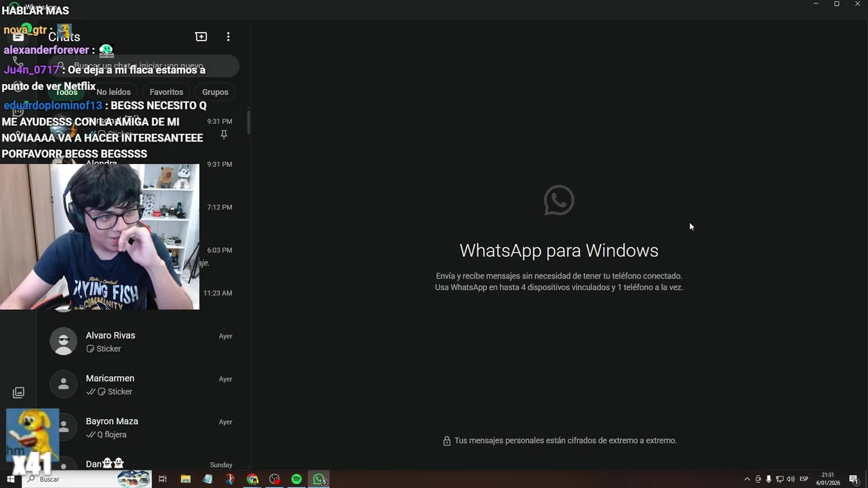The height and width of the screenshot is (488, 868).
Task: Open the notepad-style app in taskbar
Action: point(208,479)
